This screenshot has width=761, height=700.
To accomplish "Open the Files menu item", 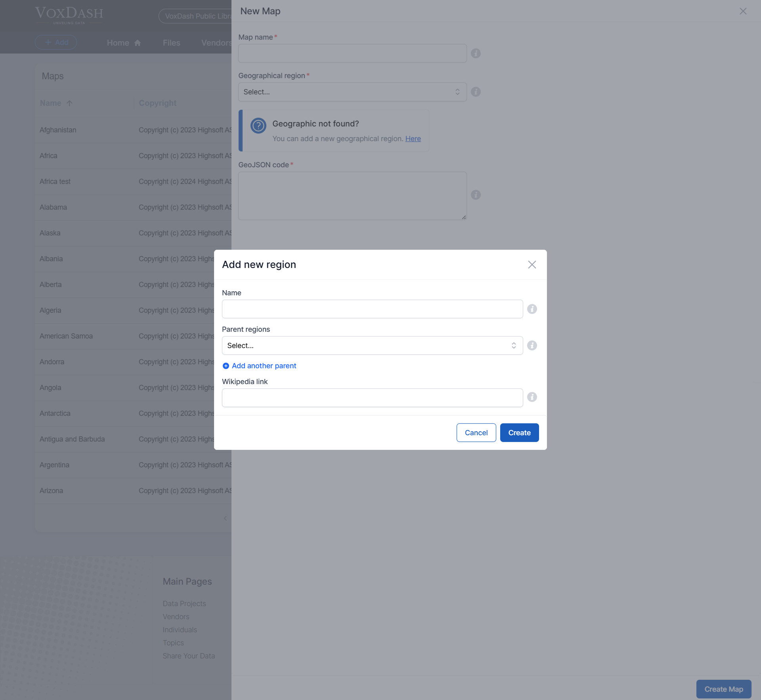I will (171, 42).
